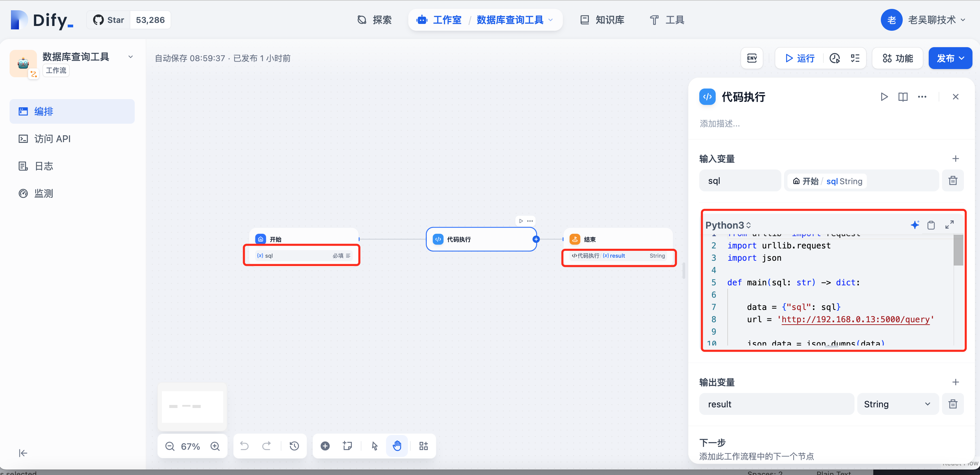The image size is (980, 475).
Task: Expand the code editor to fullscreen
Action: point(949,225)
